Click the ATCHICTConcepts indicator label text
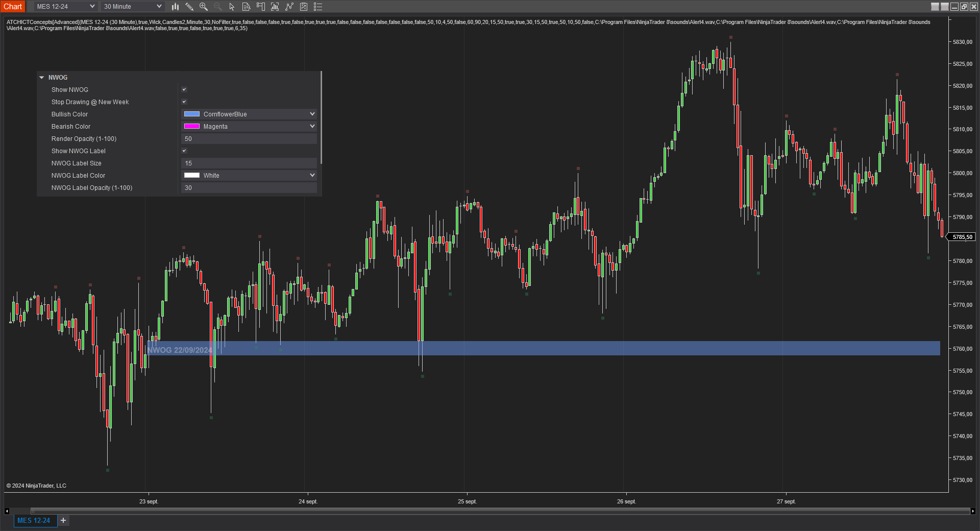The width and height of the screenshot is (980, 531). pyautogui.click(x=468, y=25)
